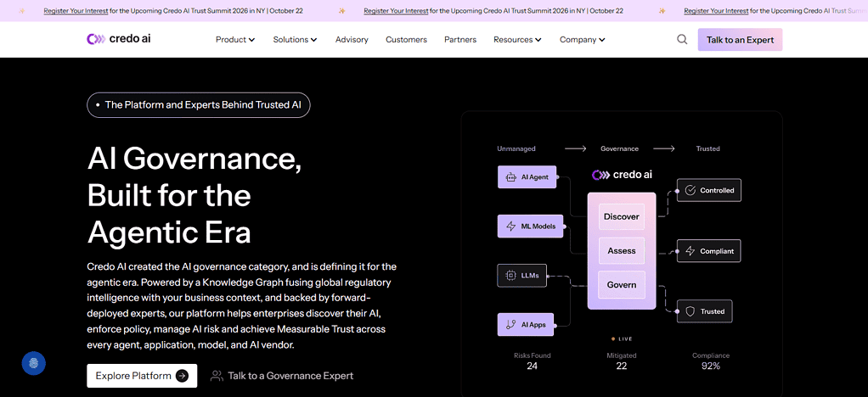Screen dimensions: 868x397
Task: Open the search magnifier icon
Action: [682, 39]
